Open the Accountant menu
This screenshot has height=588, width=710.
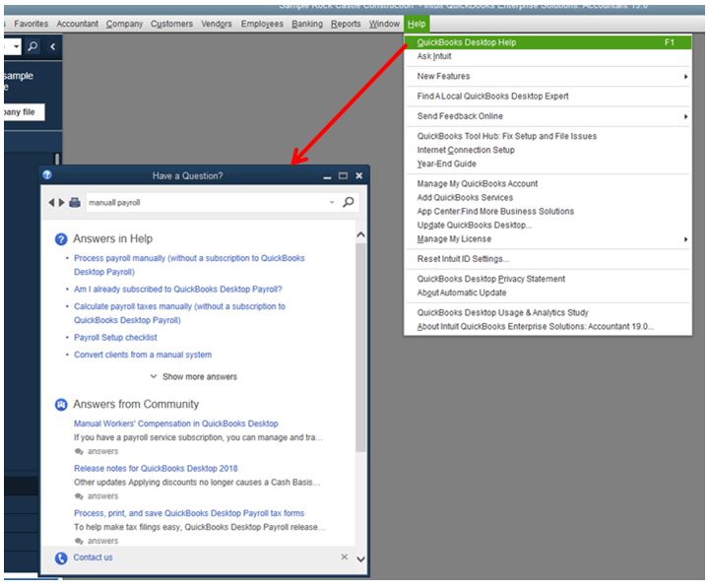point(77,24)
